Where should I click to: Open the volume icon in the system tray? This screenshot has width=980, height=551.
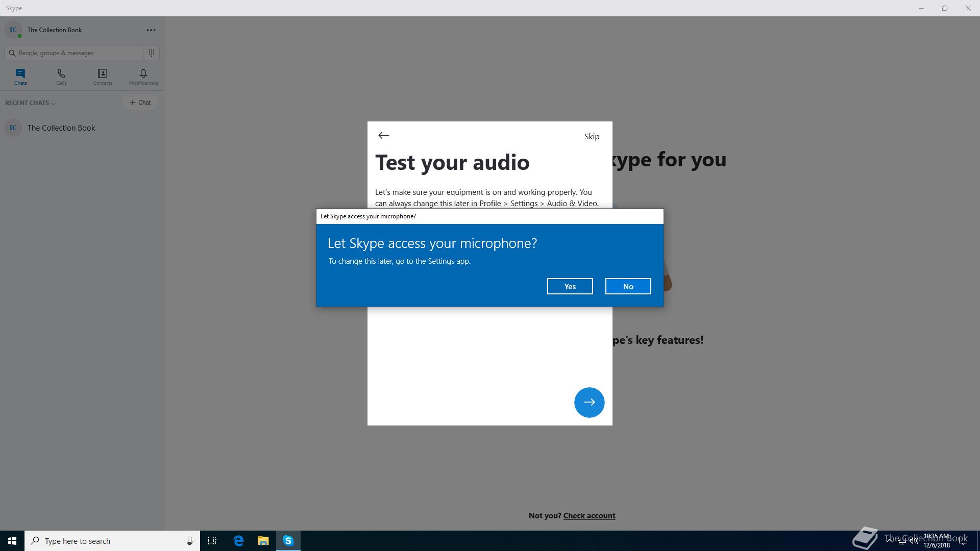coord(914,541)
